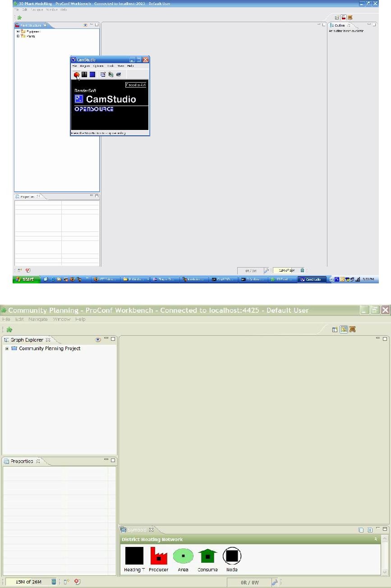Open File menu in Community Planning window
The image size is (391, 588).
pyautogui.click(x=6, y=319)
